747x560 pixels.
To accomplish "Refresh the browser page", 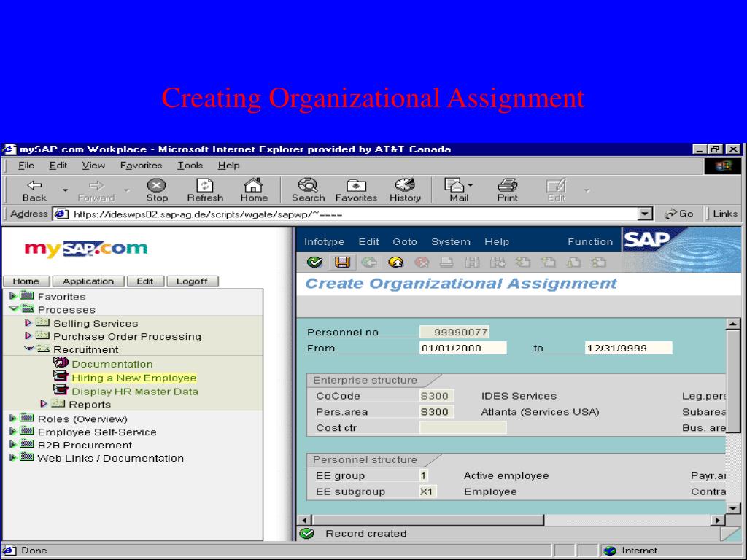I will 205,190.
